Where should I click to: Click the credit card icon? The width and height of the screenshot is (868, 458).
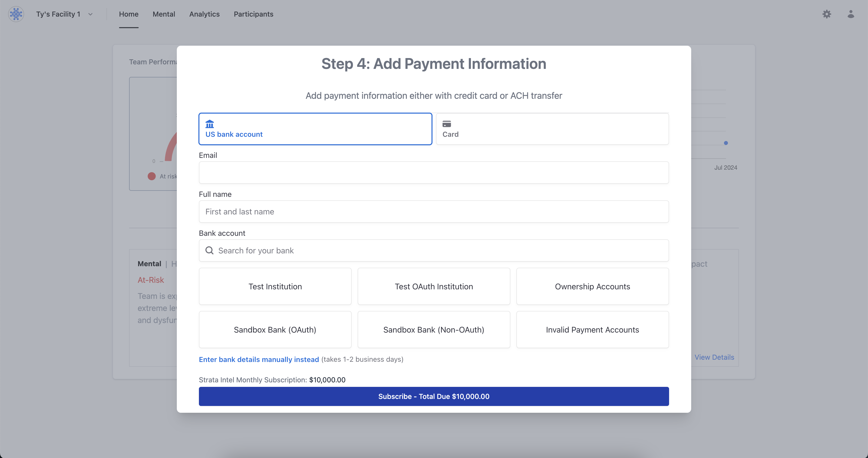pos(447,124)
